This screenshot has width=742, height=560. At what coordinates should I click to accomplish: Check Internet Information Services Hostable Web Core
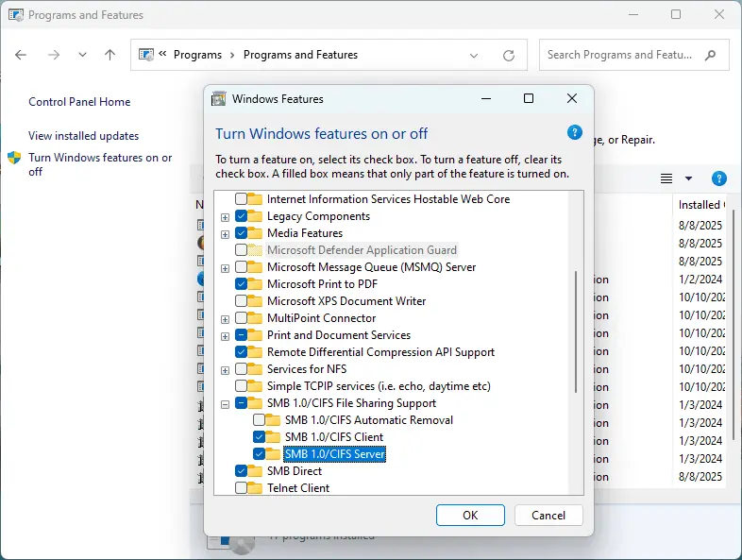point(241,199)
